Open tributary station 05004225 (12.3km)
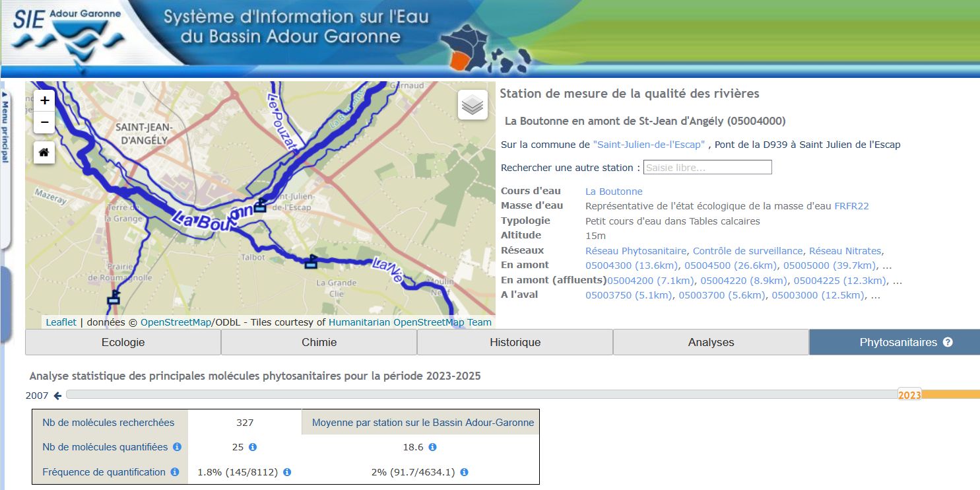 [839, 281]
